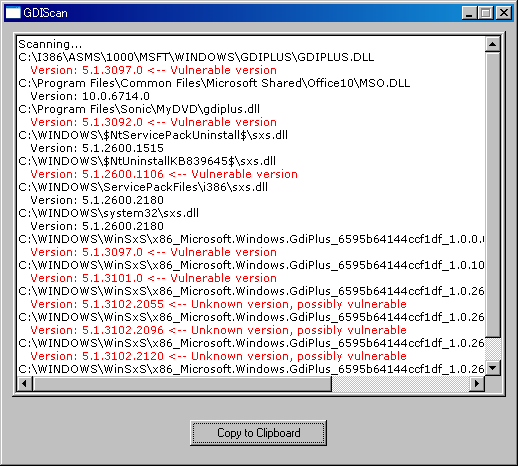Click the $NtUninstallKB839645$\sxs.dll path line
The width and height of the screenshot is (518, 466).
(x=147, y=161)
